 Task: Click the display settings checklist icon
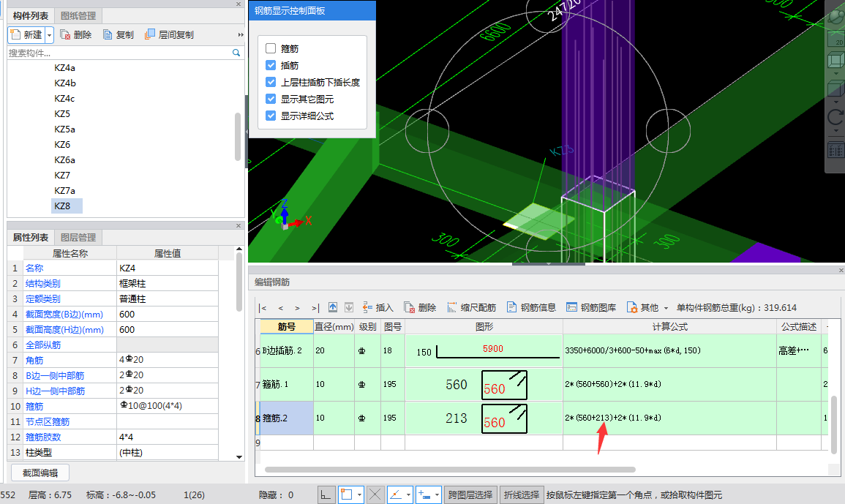pyautogui.click(x=835, y=149)
